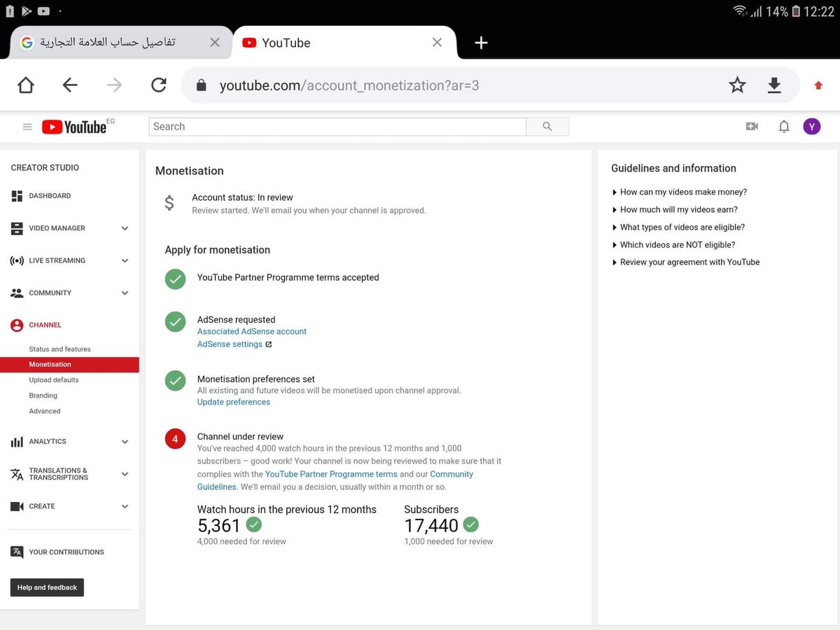The image size is (840, 630).
Task: Expand the Live Streaming section chevron
Action: (125, 260)
